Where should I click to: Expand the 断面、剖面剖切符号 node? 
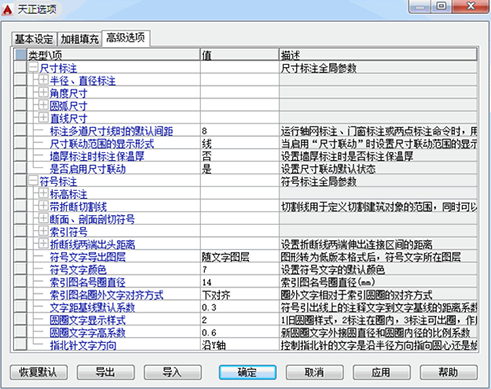[x=43, y=219]
